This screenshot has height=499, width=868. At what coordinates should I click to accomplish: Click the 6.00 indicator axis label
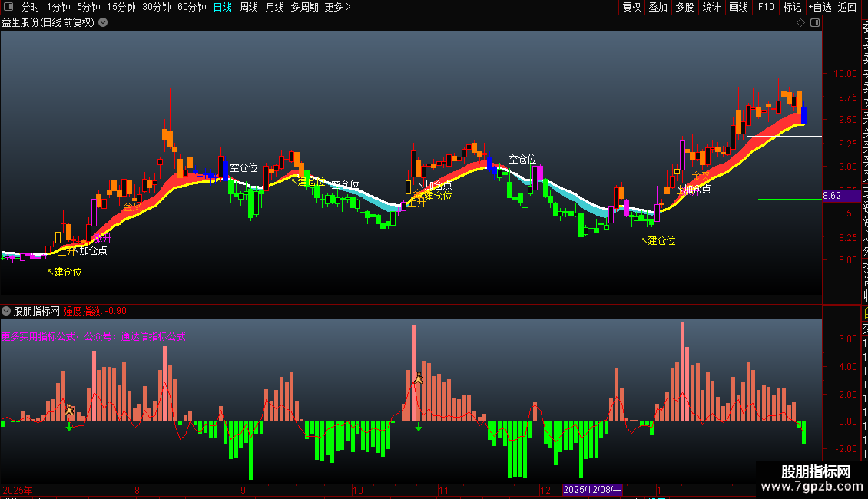(847, 339)
